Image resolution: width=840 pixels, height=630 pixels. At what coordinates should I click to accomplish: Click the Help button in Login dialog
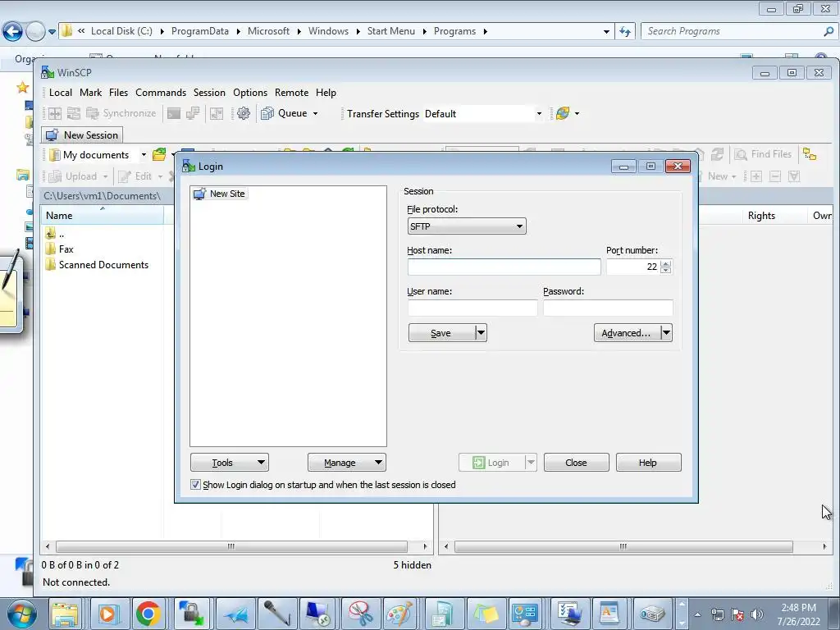tap(648, 463)
